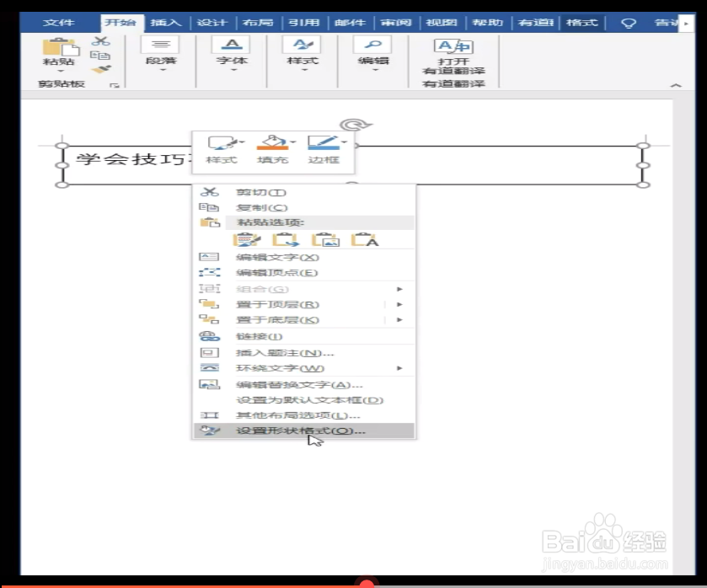The height and width of the screenshot is (588, 707).
Task: Switch to the Format (格式) tab
Action: pos(582,23)
